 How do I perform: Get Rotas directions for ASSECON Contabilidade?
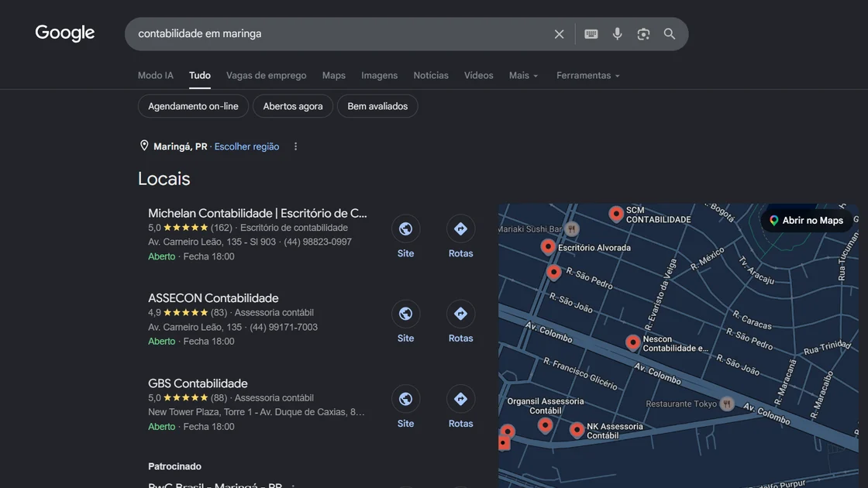coord(460,314)
